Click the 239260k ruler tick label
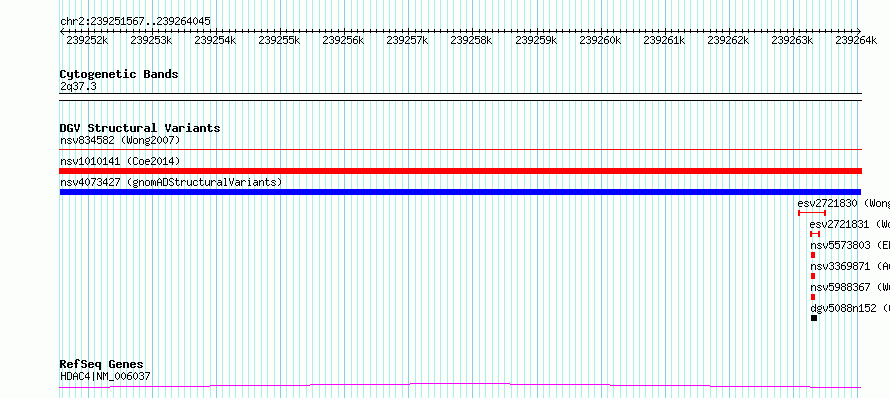This screenshot has width=890, height=398. (x=601, y=40)
